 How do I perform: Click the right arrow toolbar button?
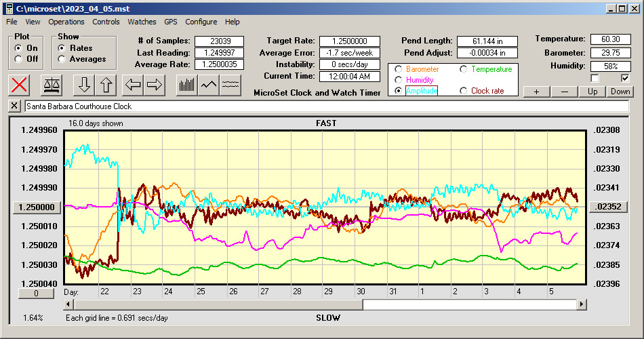pyautogui.click(x=155, y=85)
